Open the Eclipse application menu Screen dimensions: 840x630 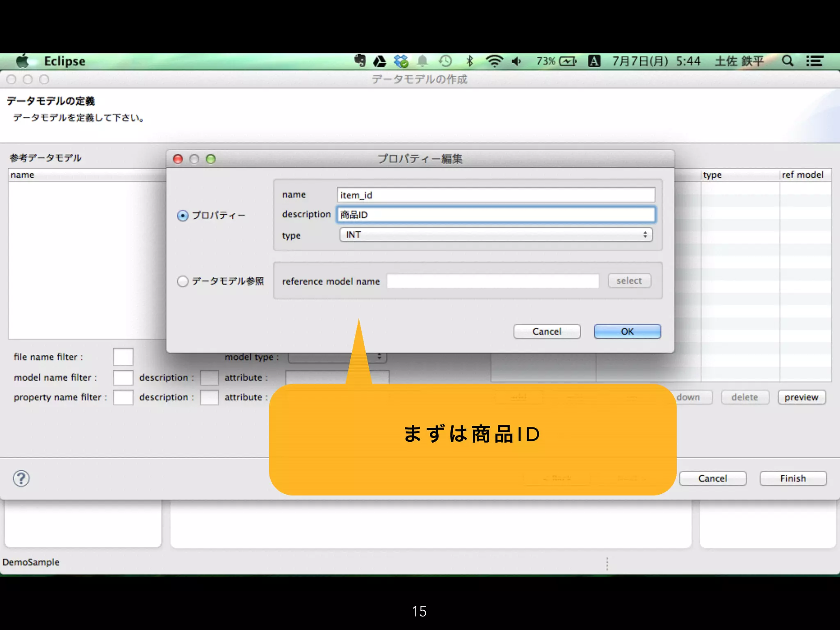pyautogui.click(x=64, y=62)
